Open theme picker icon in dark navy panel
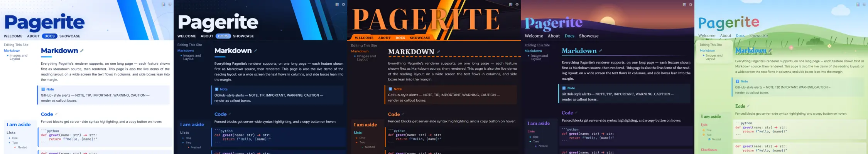Viewport: 868px width, 154px height. [x=337, y=5]
